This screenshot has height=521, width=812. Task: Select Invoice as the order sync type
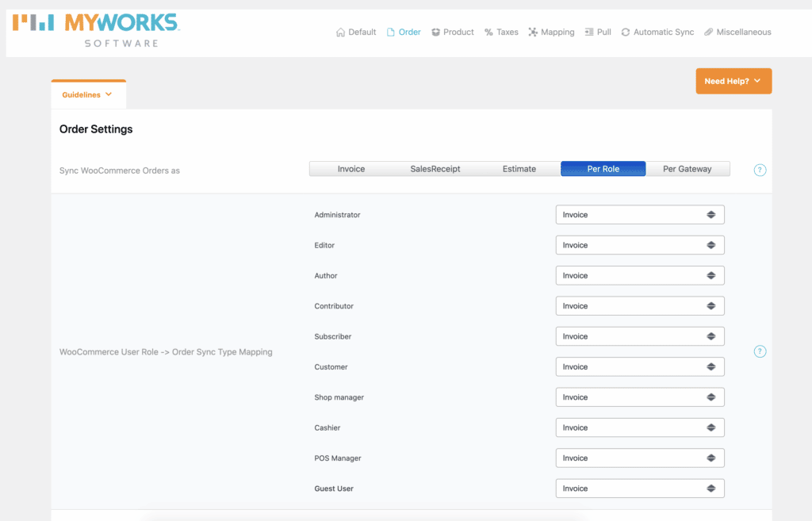(351, 168)
